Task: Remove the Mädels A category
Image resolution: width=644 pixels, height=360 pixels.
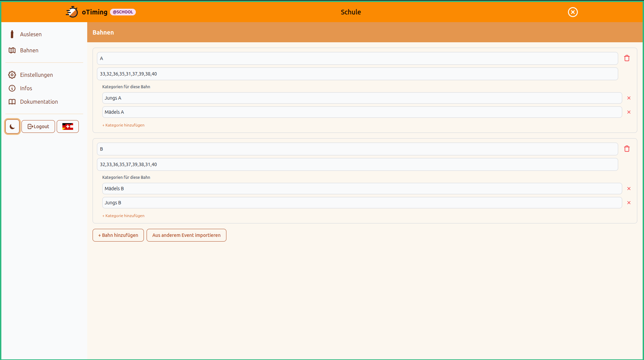Action: [629, 112]
